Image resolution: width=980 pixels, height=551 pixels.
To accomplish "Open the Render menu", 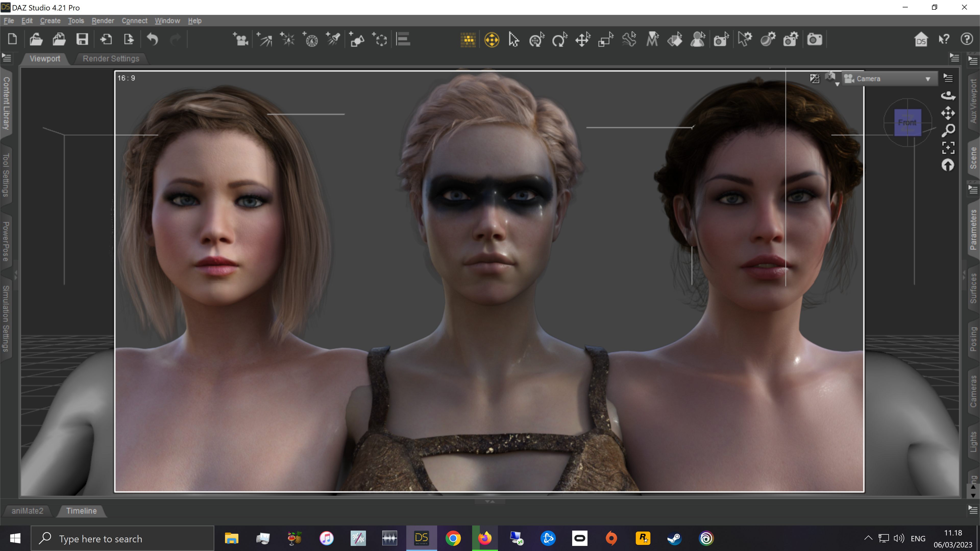I will (x=102, y=21).
